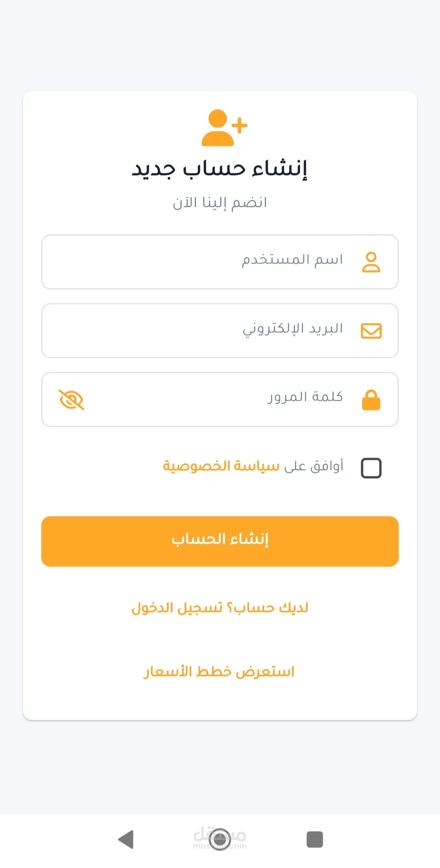
Task: Click the "انضم إلينا الآن" subtitle text
Action: tap(220, 203)
